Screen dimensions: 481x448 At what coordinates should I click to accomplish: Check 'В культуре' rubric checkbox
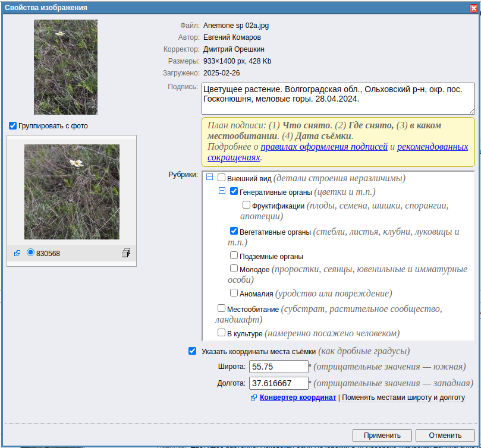coord(221,332)
